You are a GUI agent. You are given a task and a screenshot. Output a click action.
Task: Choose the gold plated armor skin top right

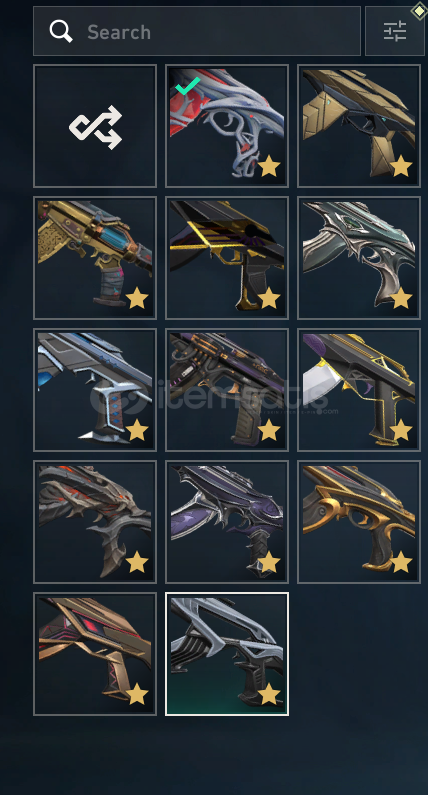(x=359, y=126)
